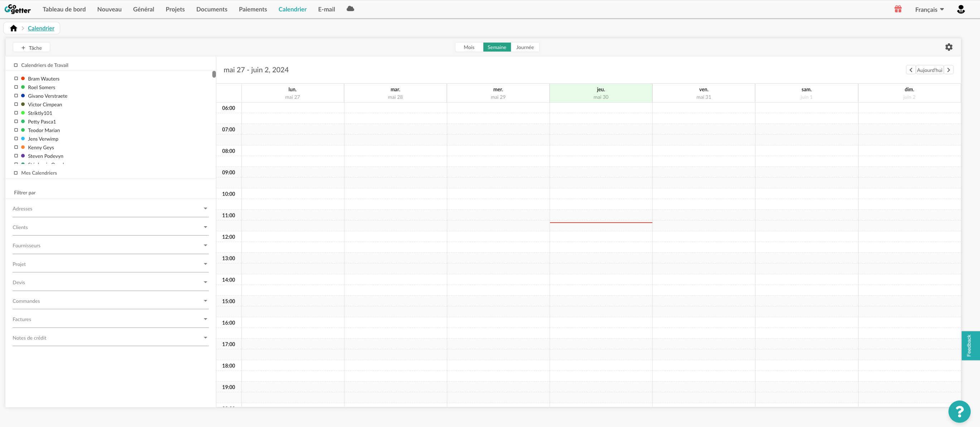Screen dimensions: 980x427
Task: Check Givano Verstraete calendar
Action: coord(16,96)
